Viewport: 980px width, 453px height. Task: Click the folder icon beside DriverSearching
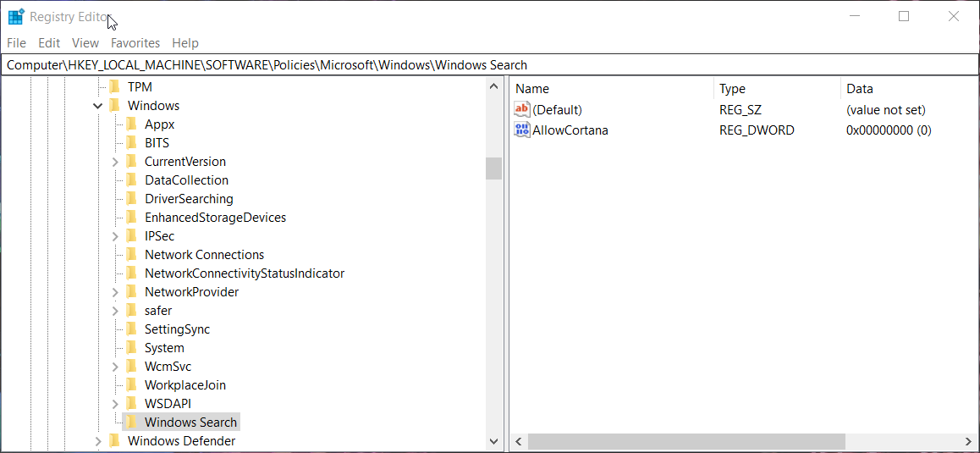(130, 199)
